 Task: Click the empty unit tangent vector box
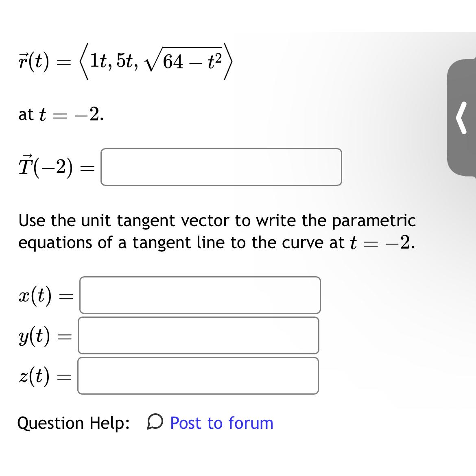[x=221, y=167]
